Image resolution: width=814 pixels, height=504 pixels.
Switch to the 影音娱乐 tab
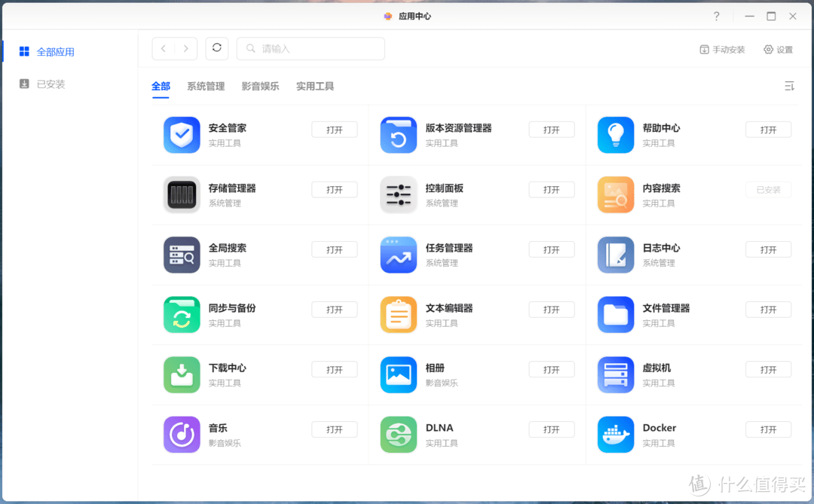pos(260,86)
